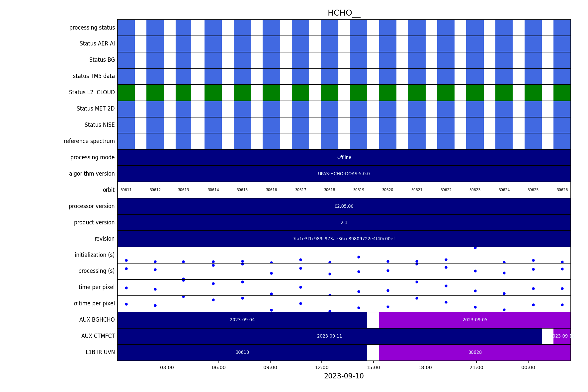The image size is (588, 392).
Task: Click the 00:00 tick on time axis
Action: tap(528, 367)
